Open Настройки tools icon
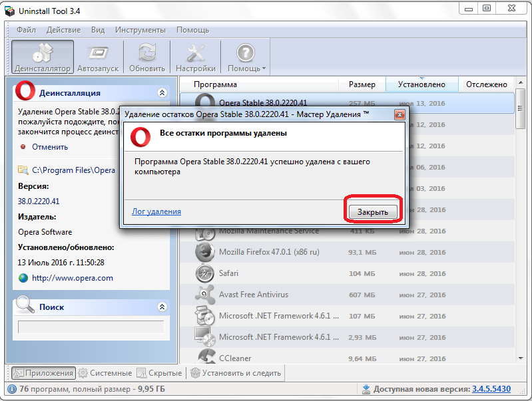This screenshot has width=532, height=401. pos(196,57)
